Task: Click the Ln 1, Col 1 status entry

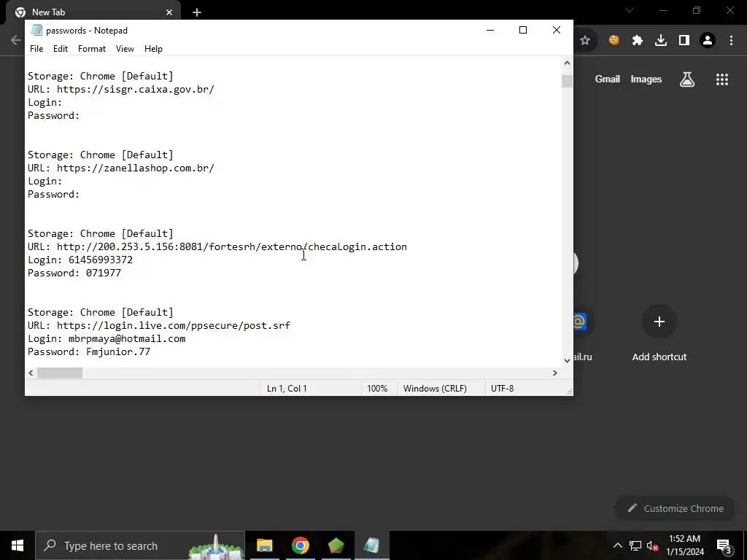Action: click(287, 389)
